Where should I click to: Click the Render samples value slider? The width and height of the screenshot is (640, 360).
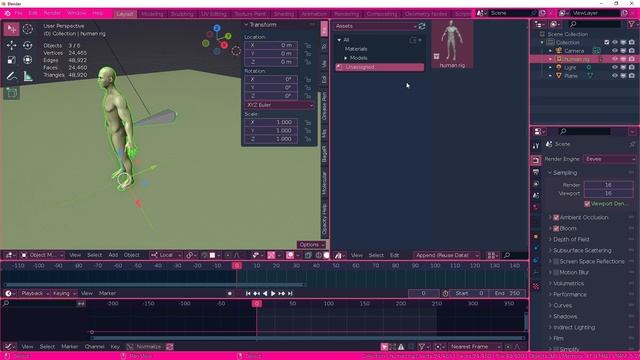click(x=608, y=184)
